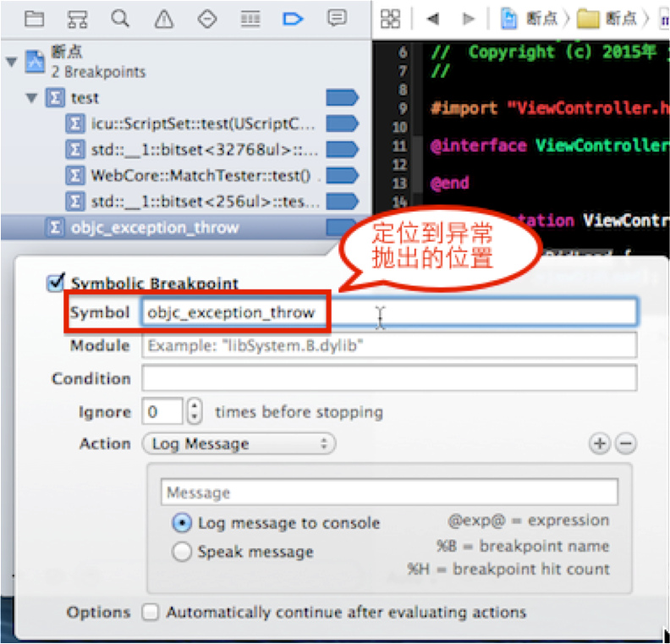Open the Project navigator folder icon
Image resolution: width=670 pixels, height=644 pixels.
click(x=34, y=19)
